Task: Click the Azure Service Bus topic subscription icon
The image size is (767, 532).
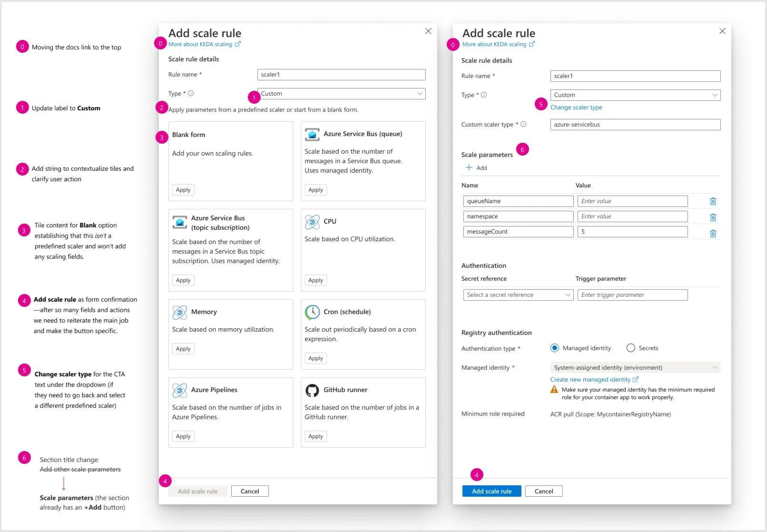Action: pos(179,222)
